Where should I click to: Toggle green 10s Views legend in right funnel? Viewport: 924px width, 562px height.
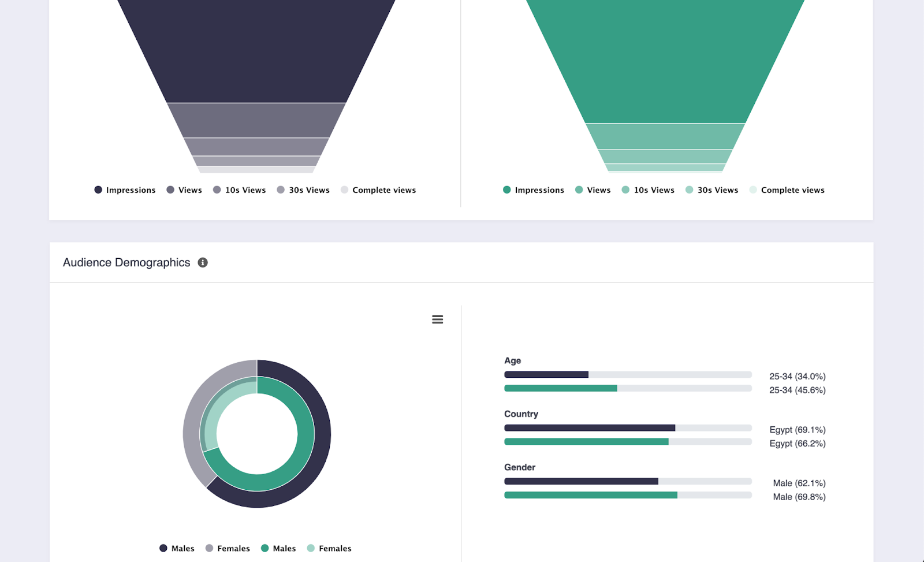[x=648, y=190]
